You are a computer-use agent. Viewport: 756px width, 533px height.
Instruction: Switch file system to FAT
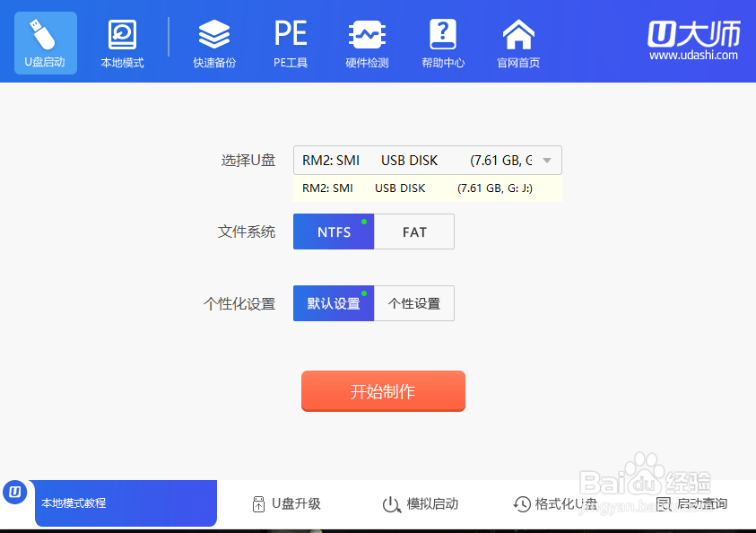[413, 232]
